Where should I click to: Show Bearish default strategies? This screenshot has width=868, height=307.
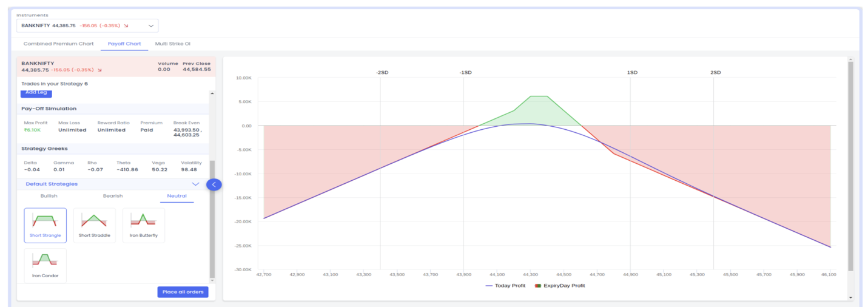(113, 196)
